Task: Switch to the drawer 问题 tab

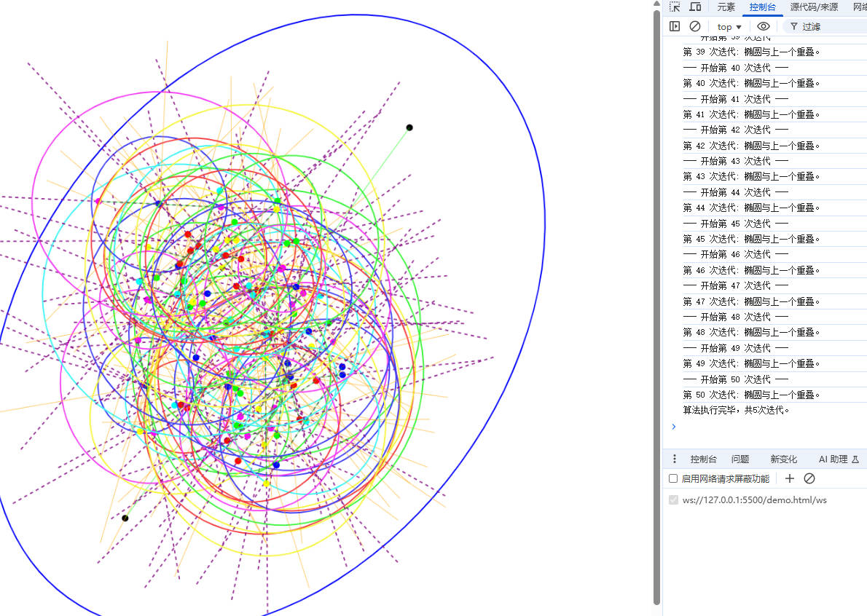Action: 740,459
